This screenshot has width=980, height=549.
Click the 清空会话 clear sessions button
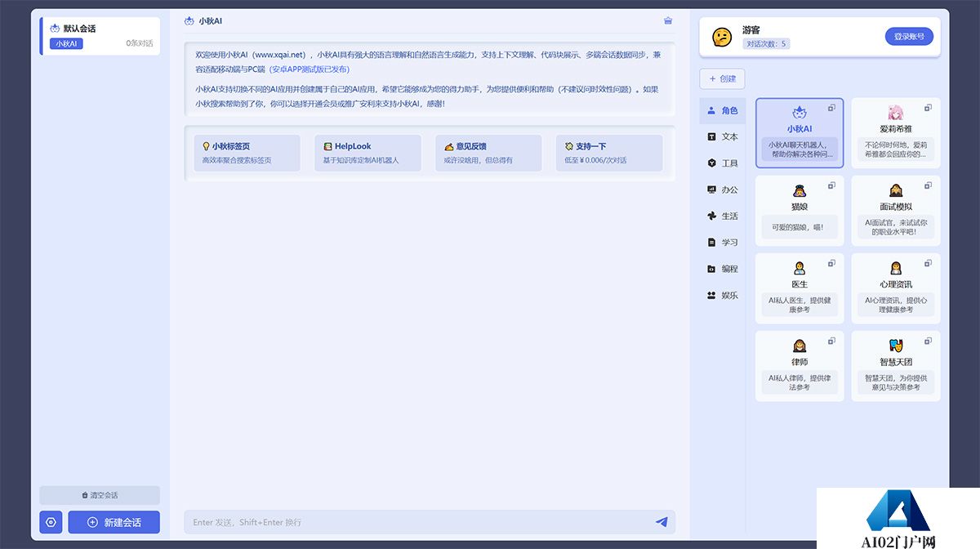pos(100,495)
